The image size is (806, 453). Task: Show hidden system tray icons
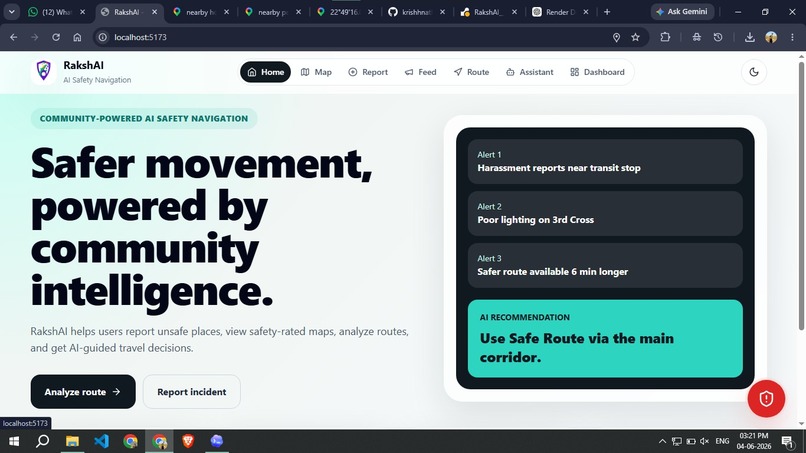coord(662,441)
